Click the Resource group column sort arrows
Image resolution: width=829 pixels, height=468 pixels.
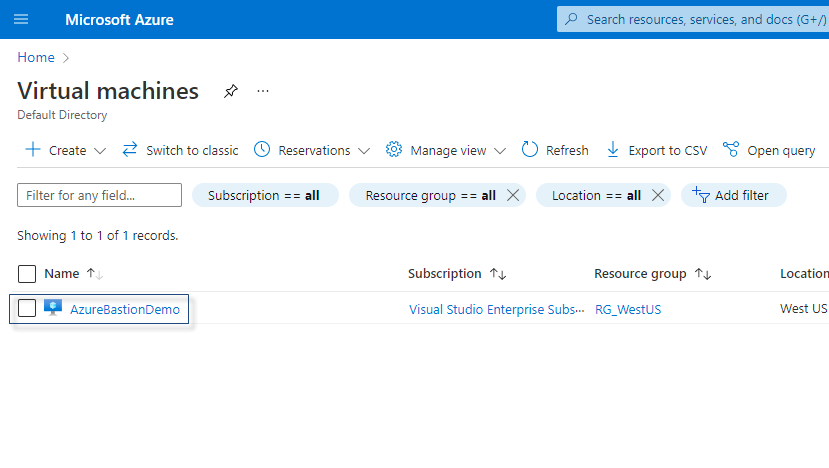pyautogui.click(x=703, y=274)
